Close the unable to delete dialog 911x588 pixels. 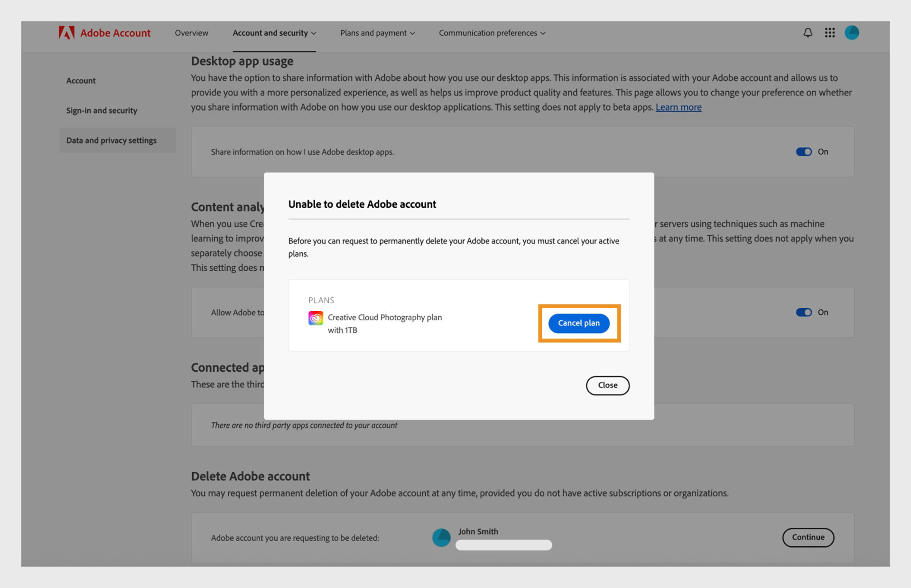(x=607, y=385)
